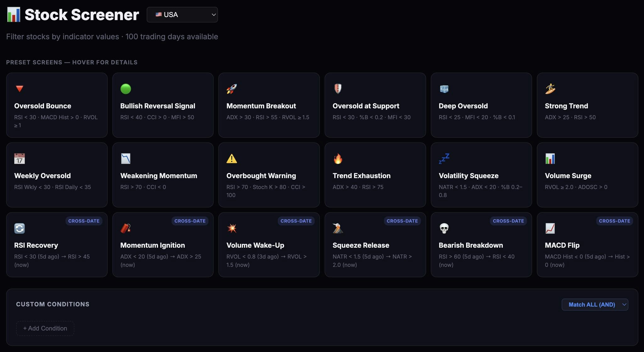Click the shield icon on Oversold at Support

click(x=338, y=89)
